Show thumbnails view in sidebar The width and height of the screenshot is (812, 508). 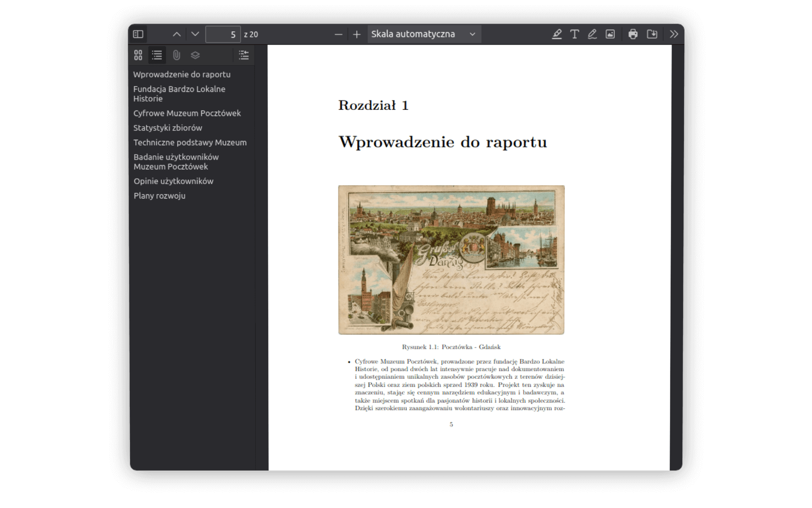tap(138, 55)
